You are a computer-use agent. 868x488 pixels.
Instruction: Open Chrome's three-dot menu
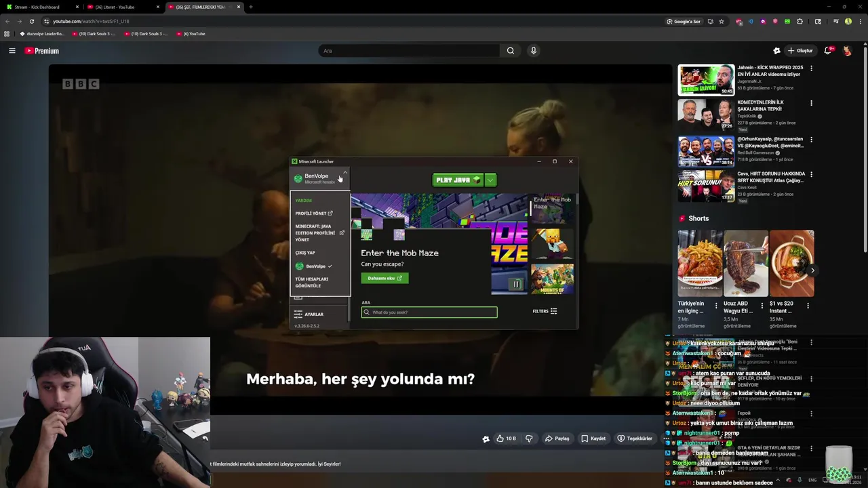click(859, 21)
